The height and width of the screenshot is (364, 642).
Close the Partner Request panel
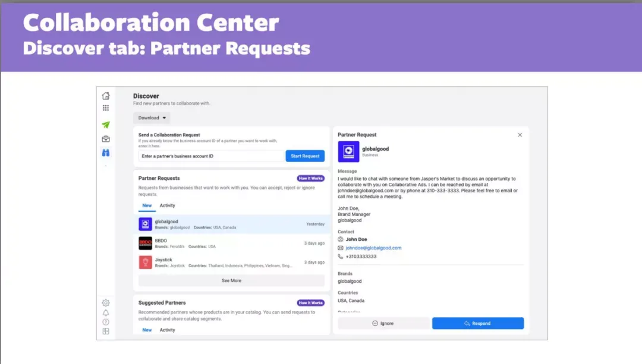(520, 135)
